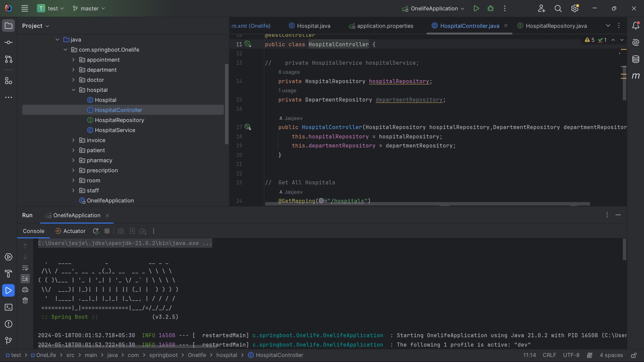Open the folded java.exe command line
This screenshot has height=362, width=644.
(x=125, y=244)
